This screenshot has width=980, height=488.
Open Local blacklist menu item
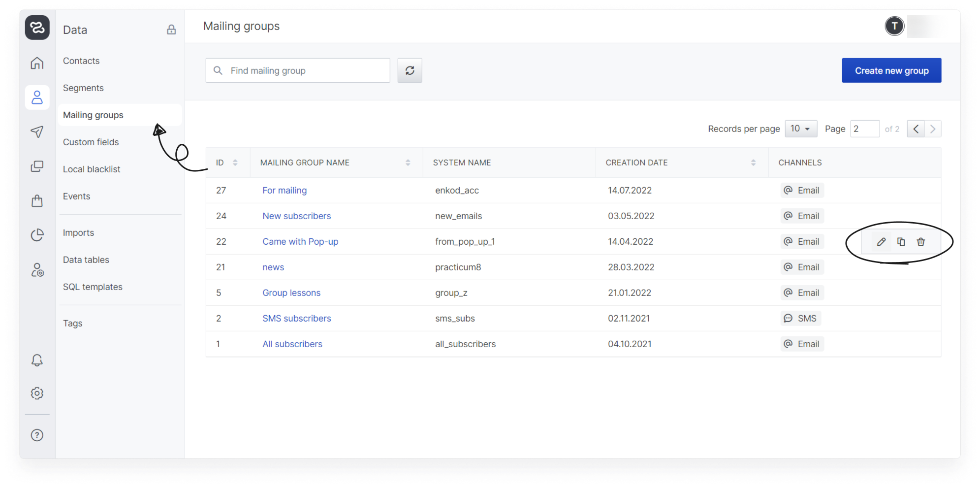92,169
